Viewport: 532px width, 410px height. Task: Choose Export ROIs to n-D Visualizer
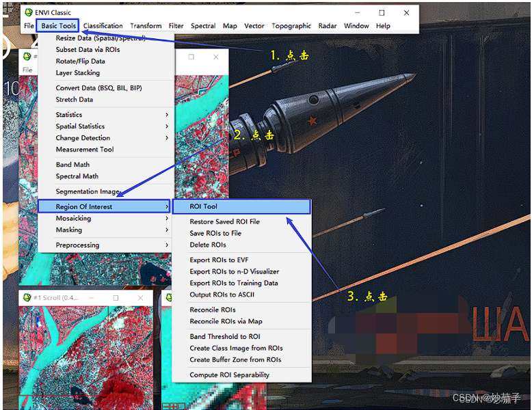point(241,271)
